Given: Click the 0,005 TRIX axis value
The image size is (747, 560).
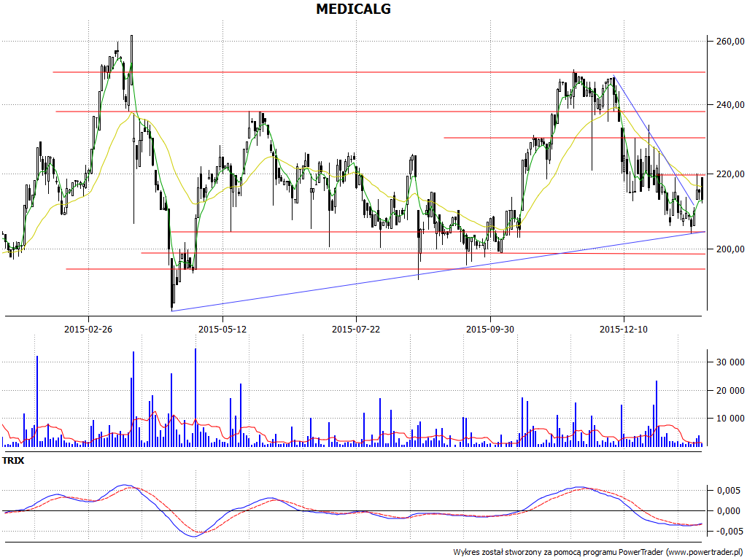Looking at the screenshot, I should [x=729, y=491].
